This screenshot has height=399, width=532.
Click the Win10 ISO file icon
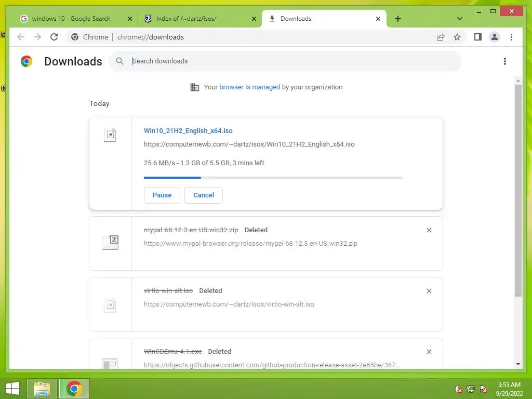coord(110,135)
